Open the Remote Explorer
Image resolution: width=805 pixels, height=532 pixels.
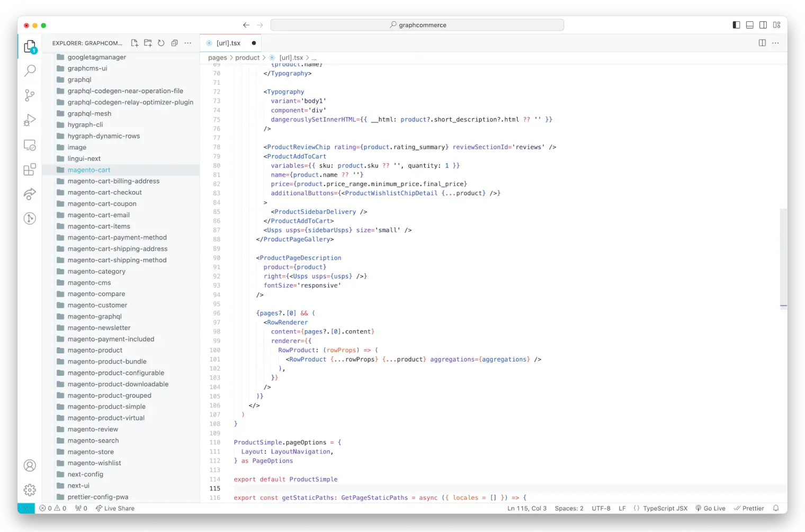click(30, 145)
